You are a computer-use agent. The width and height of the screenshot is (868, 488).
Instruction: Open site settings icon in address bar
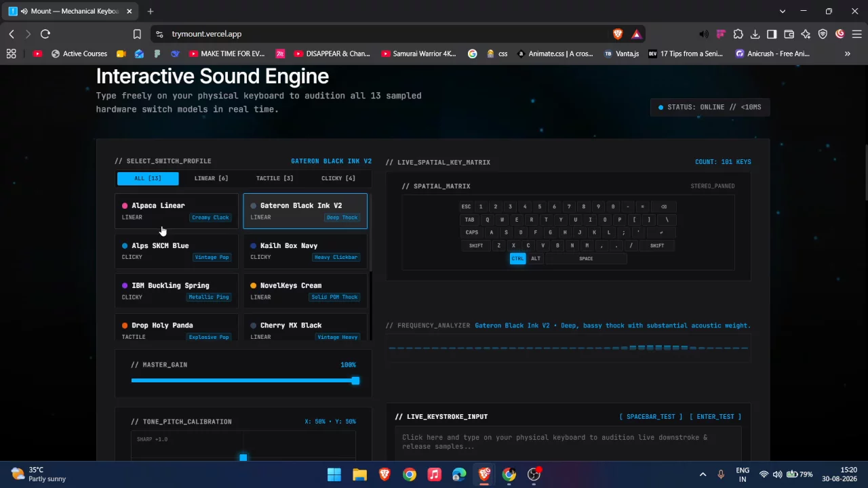(x=159, y=34)
